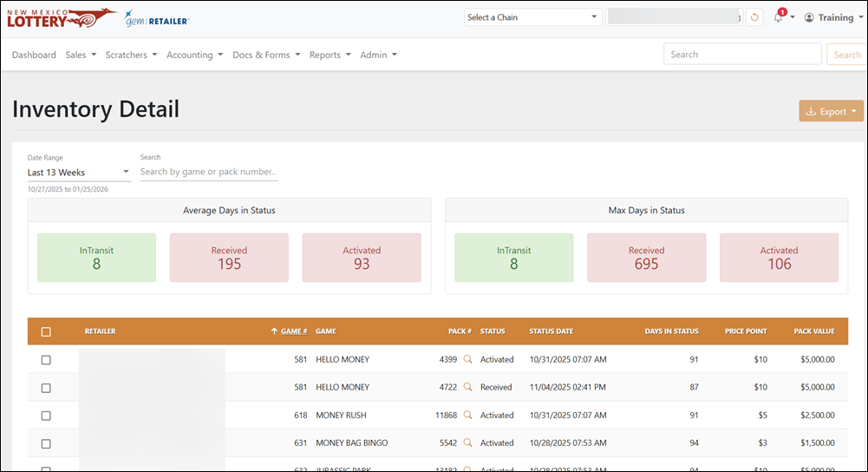This screenshot has height=472, width=868.
Task: Click the orange refresh icon beside chain selector
Action: pos(754,17)
